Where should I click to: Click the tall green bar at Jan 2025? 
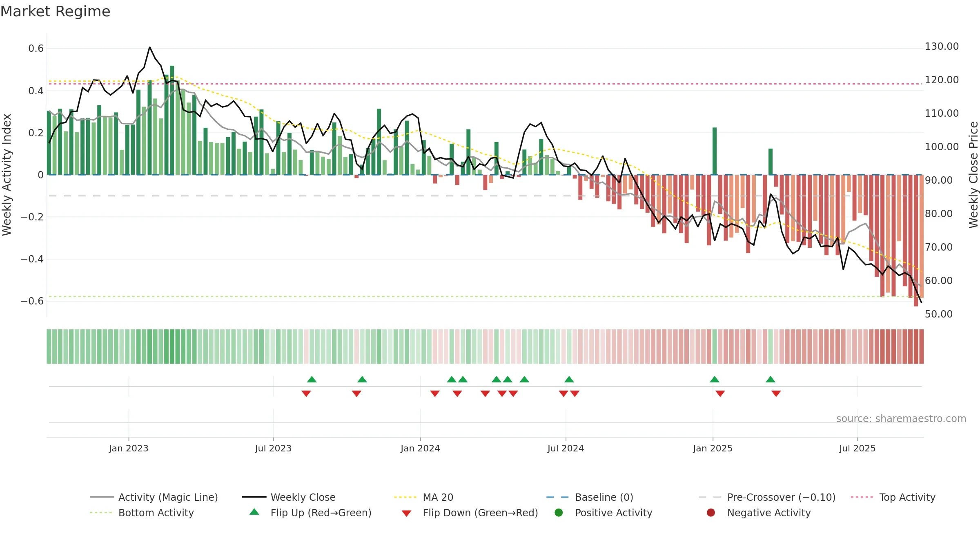pyautogui.click(x=715, y=151)
